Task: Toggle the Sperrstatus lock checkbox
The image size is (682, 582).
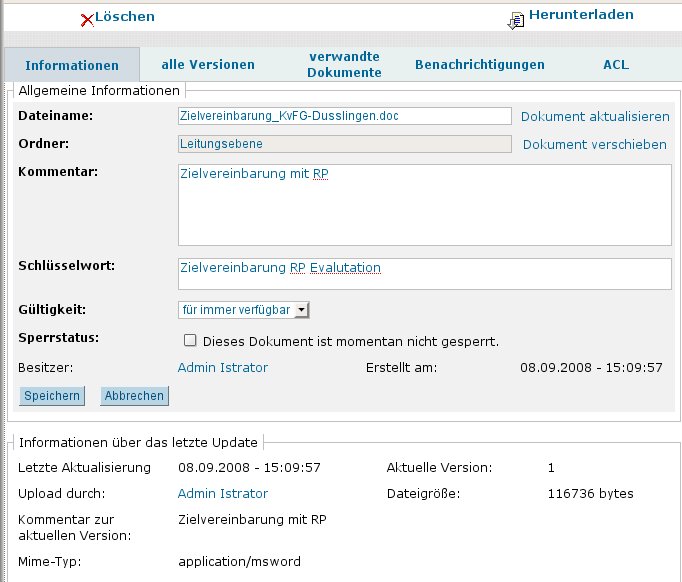Action: [x=189, y=341]
